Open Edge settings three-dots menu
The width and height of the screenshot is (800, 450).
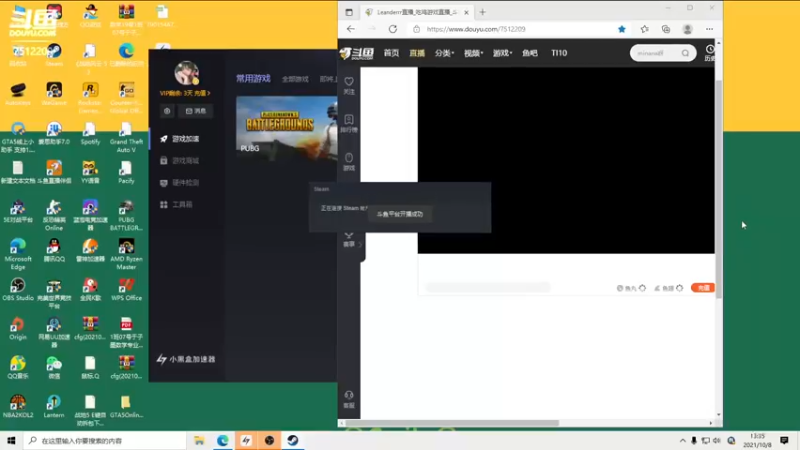[x=709, y=29]
